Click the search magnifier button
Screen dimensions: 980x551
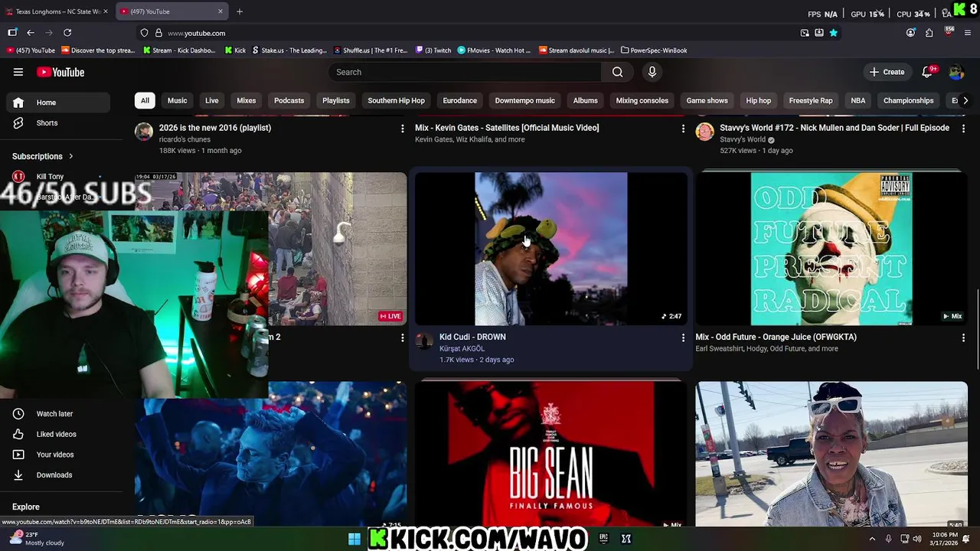coord(617,72)
